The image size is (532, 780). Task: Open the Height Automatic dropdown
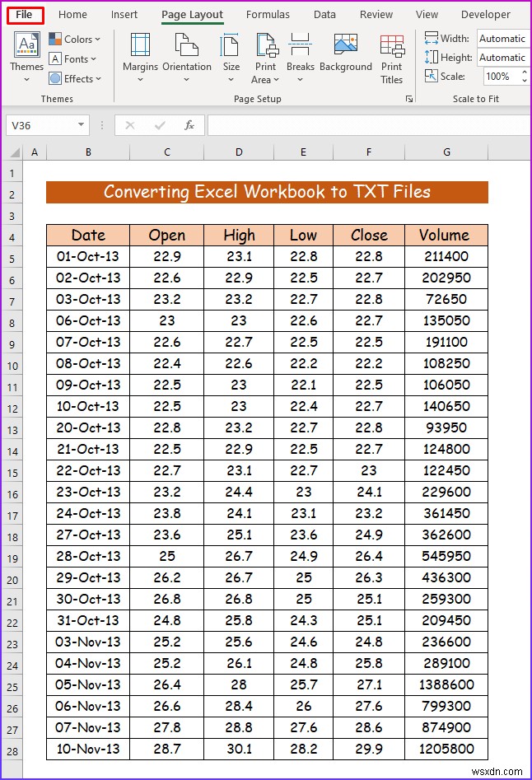[504, 58]
